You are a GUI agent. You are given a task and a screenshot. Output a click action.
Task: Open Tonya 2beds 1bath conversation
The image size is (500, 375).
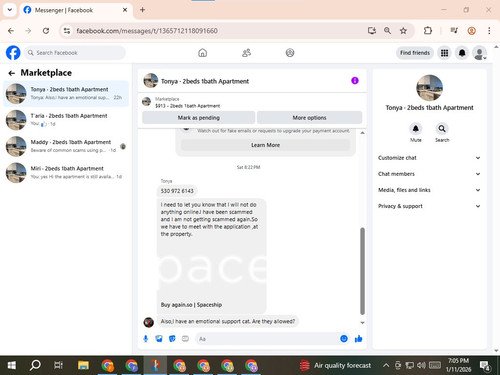[66, 93]
